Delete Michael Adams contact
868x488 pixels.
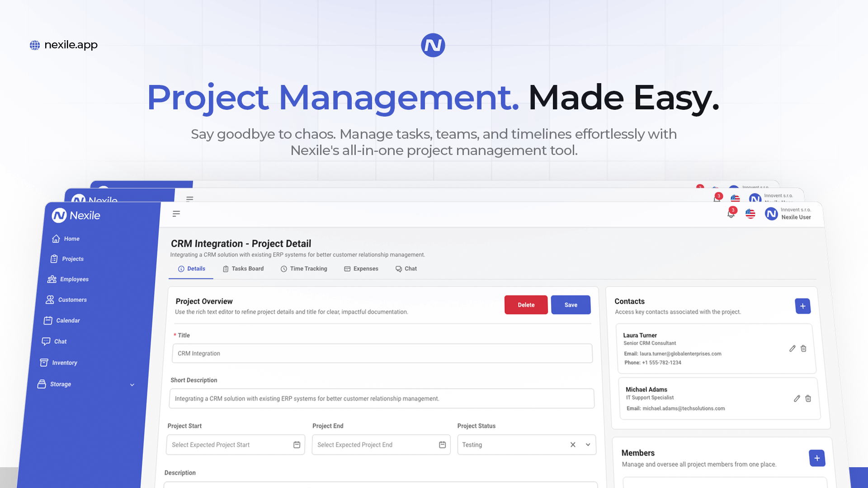[x=808, y=399]
